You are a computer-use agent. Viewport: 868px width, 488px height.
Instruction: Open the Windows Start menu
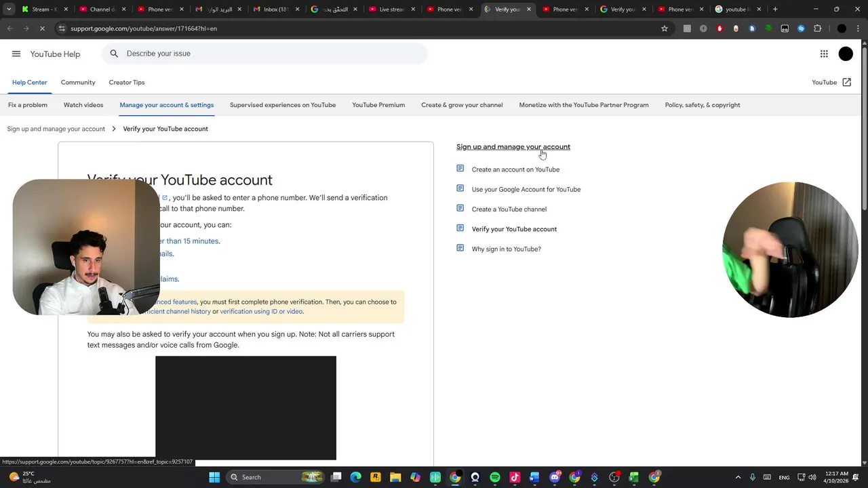[214, 477]
